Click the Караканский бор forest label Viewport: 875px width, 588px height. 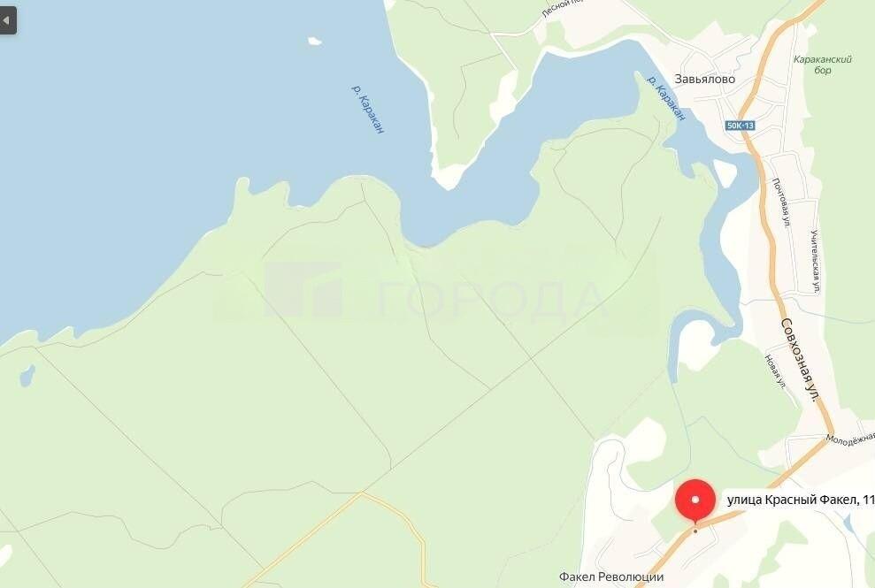point(823,65)
